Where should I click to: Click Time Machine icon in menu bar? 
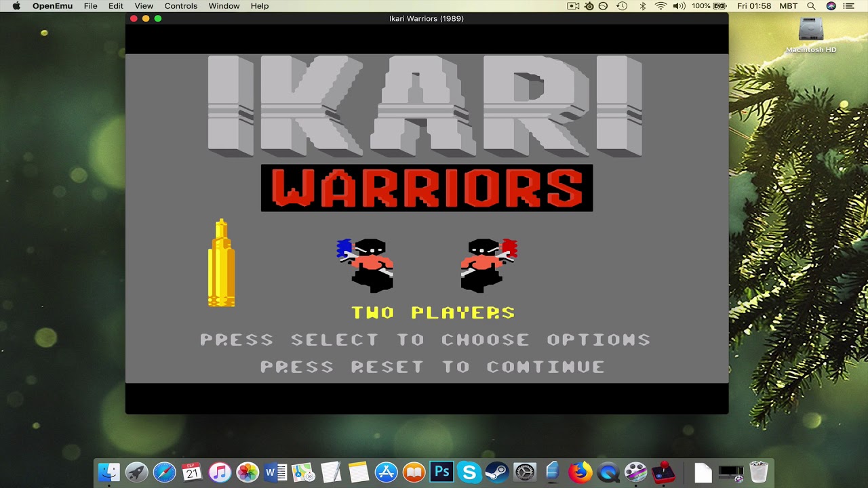click(622, 6)
